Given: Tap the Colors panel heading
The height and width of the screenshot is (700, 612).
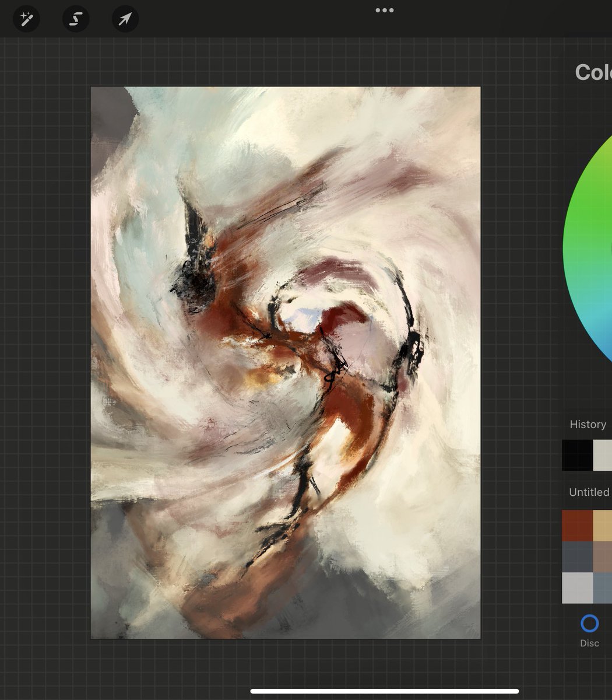Looking at the screenshot, I should 592,73.
